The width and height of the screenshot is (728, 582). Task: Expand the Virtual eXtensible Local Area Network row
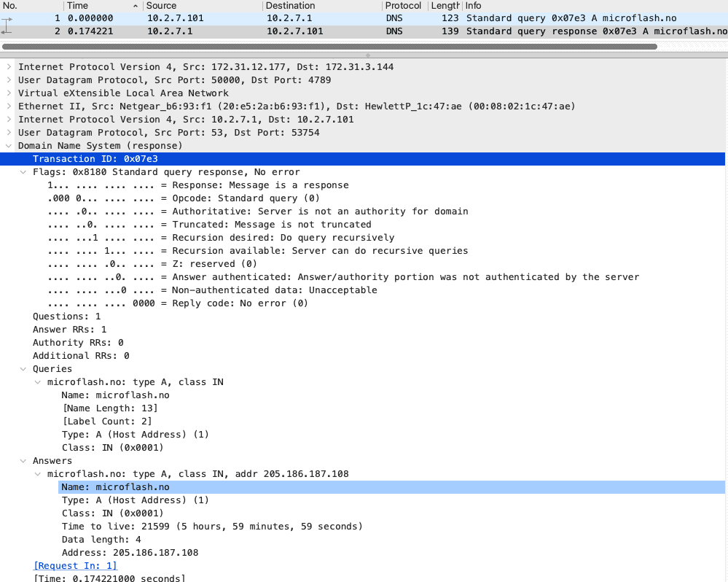(x=8, y=93)
